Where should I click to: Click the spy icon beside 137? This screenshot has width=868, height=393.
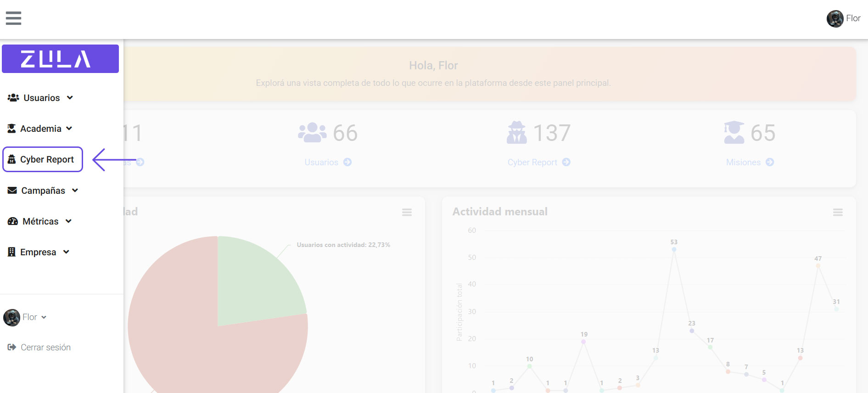517,133
